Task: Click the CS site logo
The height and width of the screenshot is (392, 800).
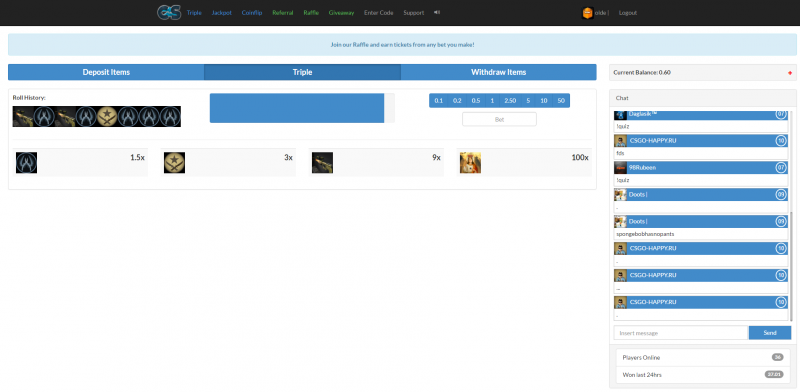Action: (169, 12)
